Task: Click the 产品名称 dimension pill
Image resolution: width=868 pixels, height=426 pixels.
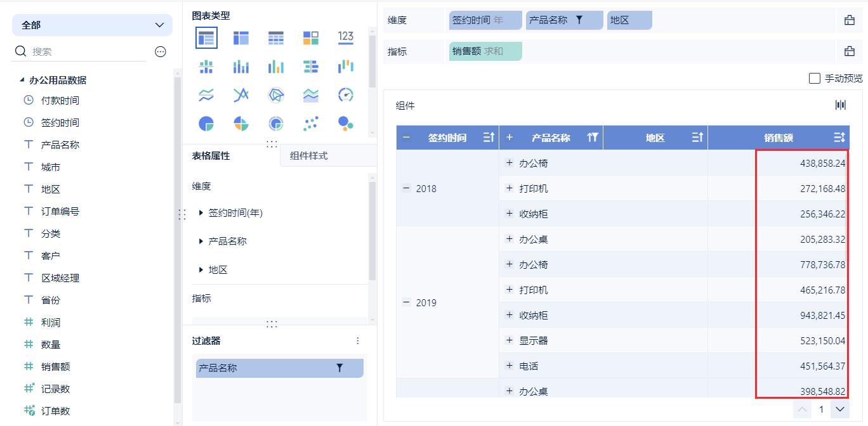Action: [565, 20]
